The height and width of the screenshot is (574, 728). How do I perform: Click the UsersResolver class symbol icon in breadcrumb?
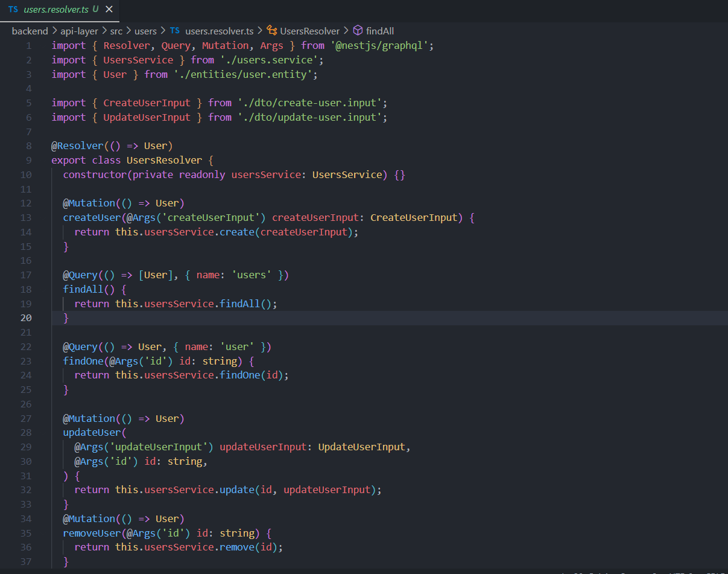pyautogui.click(x=272, y=31)
